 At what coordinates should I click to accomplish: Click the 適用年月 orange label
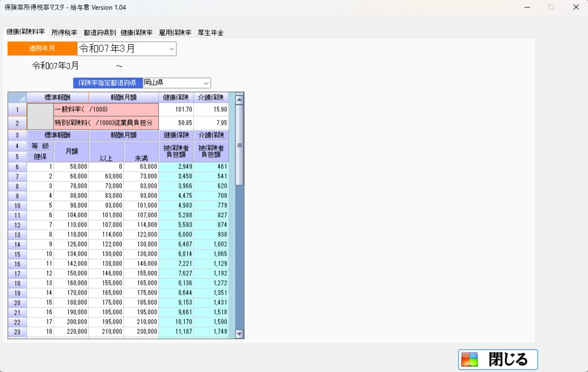tap(42, 49)
